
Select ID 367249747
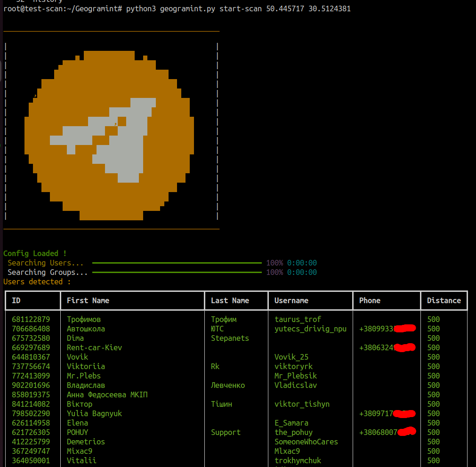pos(31,451)
